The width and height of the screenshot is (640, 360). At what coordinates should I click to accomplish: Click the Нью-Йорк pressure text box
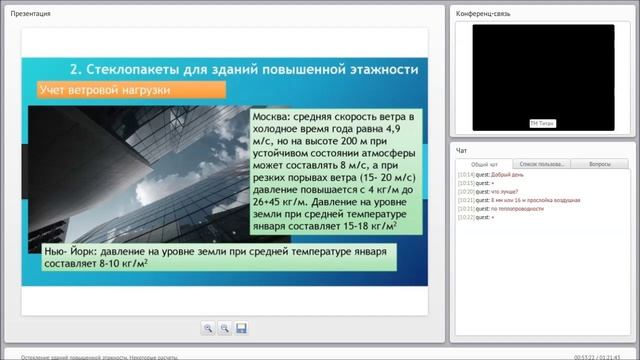coord(219,257)
